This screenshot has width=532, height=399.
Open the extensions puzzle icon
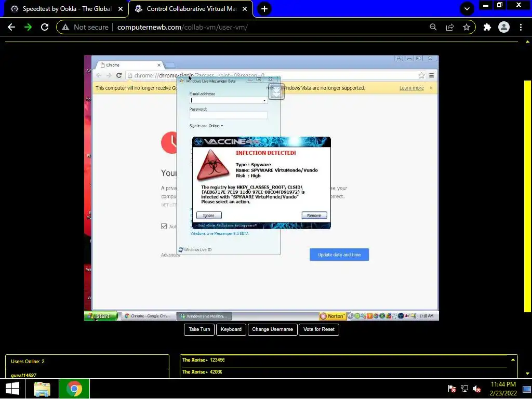point(487,27)
